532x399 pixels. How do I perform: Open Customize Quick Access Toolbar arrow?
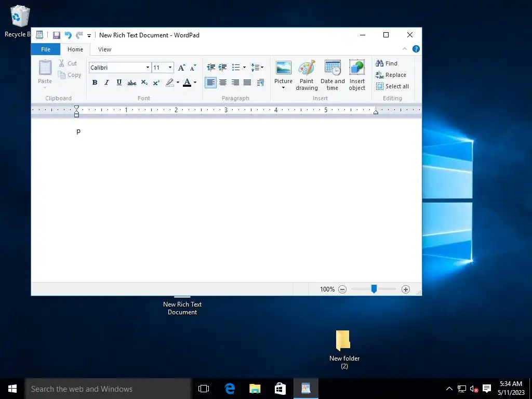(x=89, y=36)
